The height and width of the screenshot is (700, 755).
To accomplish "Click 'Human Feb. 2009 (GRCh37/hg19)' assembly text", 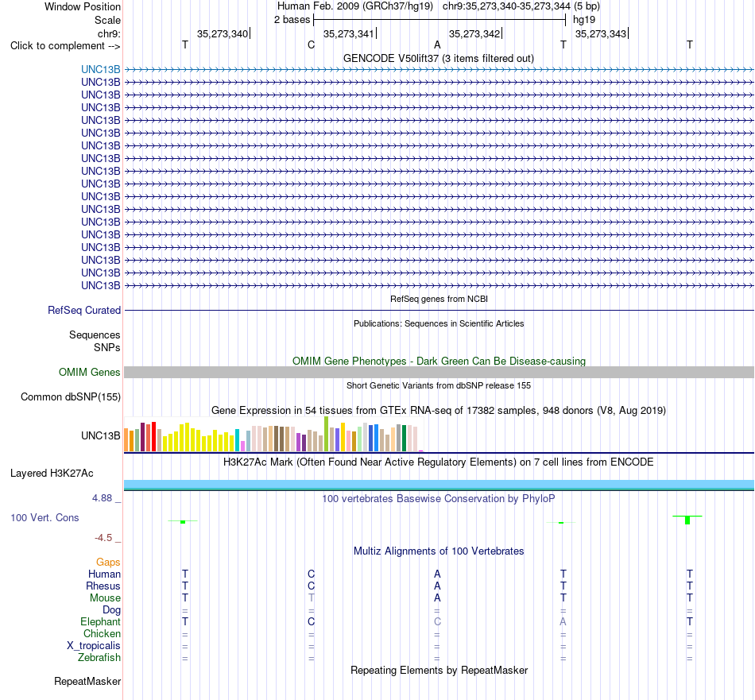I will coord(355,6).
